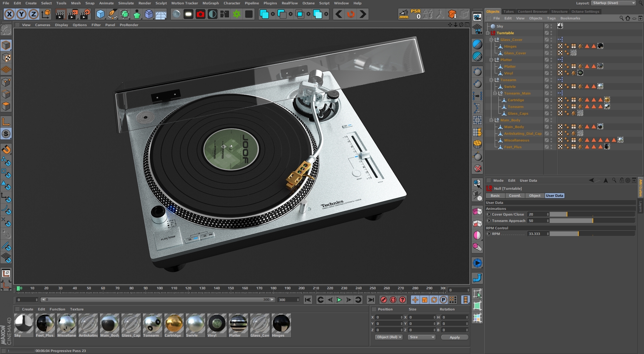Toggle the X axis lock
The height and width of the screenshot is (354, 644).
coord(9,14)
